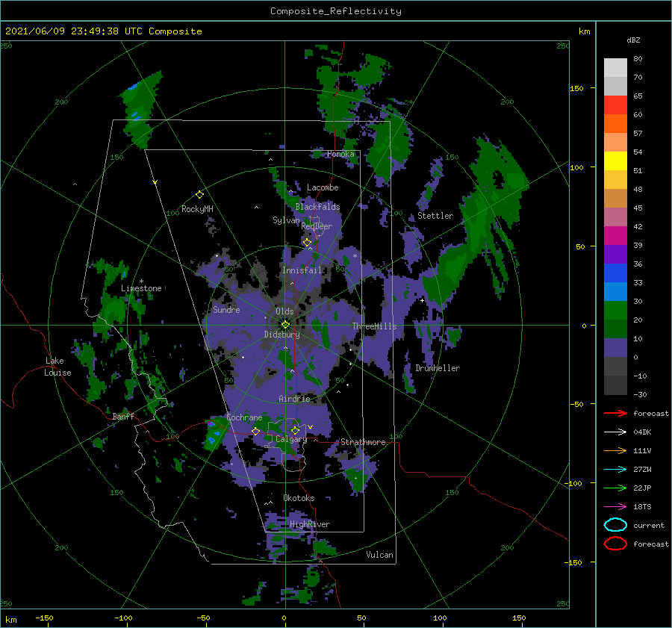Click the 45 dBZ scale value

click(x=638, y=208)
